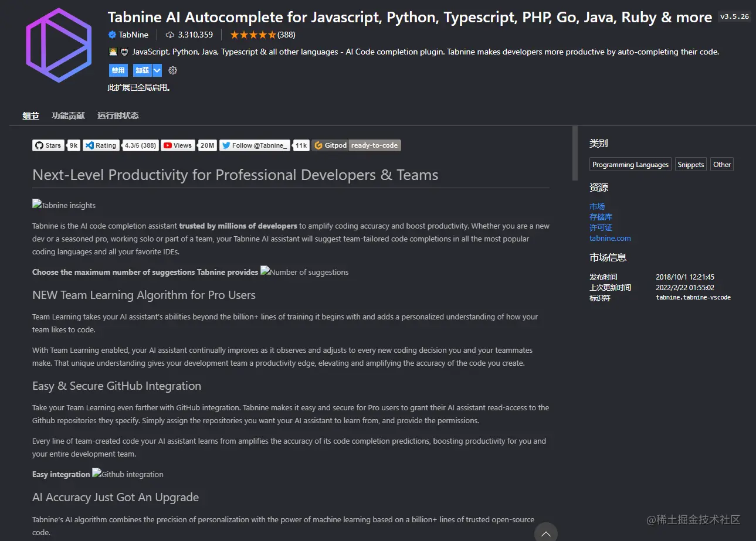Screen dimensions: 756x541
Task: Click the Number of suggestions image placeholder
Action: click(304, 272)
